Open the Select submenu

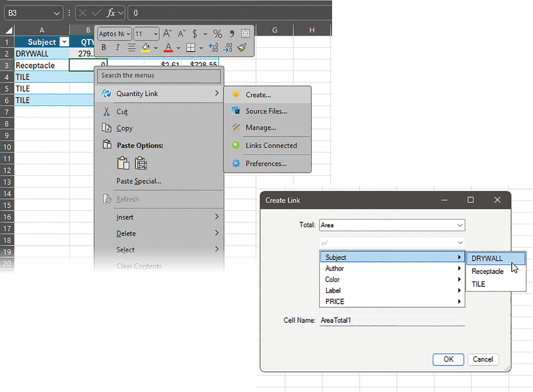click(159, 249)
